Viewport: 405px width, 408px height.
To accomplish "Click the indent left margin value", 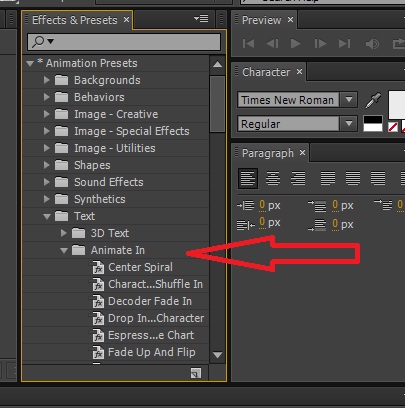I will (262, 205).
